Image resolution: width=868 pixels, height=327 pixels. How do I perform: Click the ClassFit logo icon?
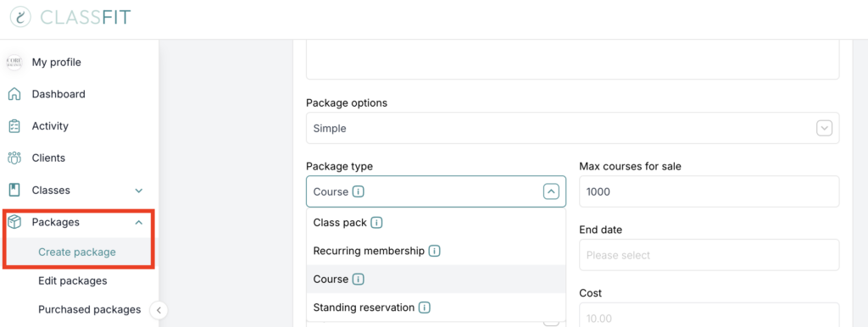[x=20, y=17]
